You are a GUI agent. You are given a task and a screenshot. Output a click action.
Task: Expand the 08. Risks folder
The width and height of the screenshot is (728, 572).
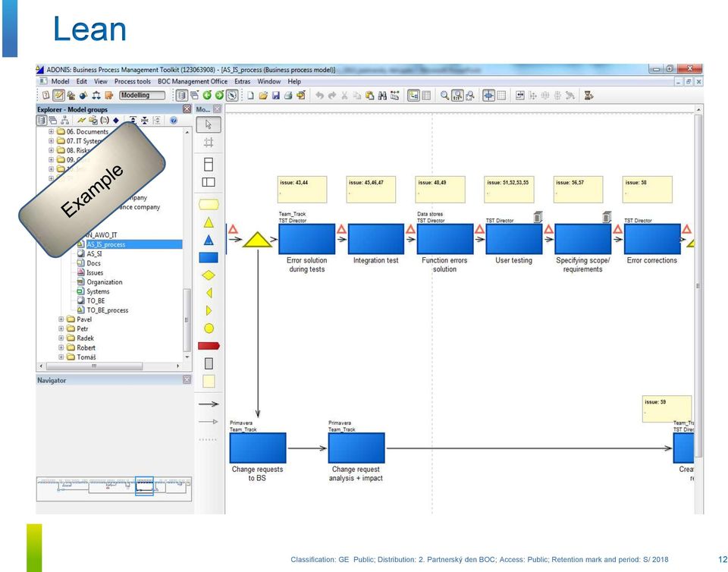pos(51,150)
